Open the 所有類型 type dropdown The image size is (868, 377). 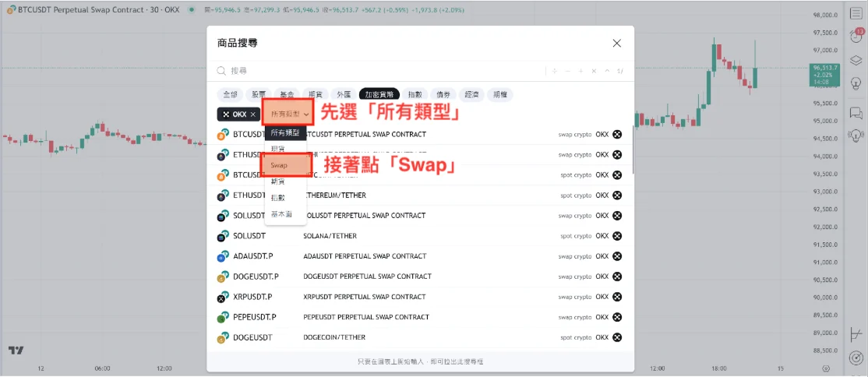coord(289,114)
